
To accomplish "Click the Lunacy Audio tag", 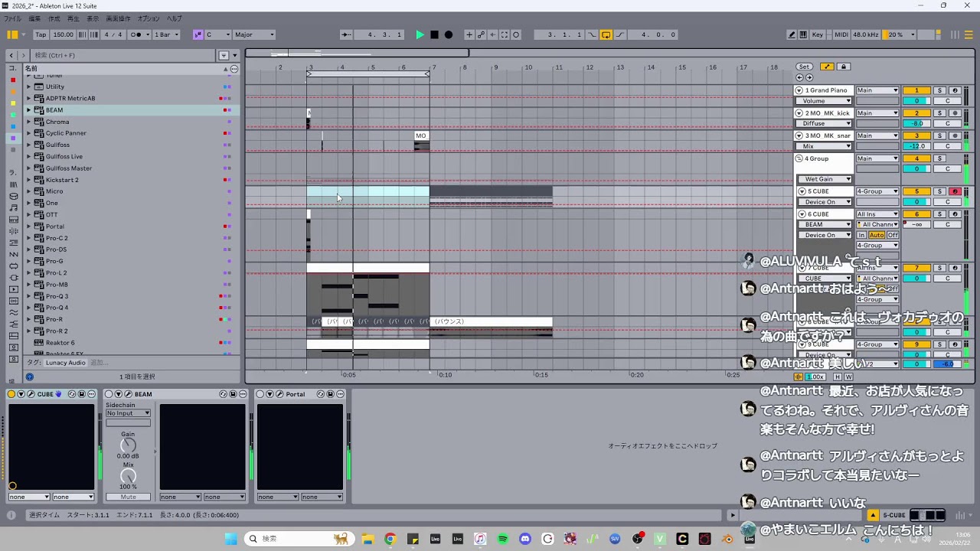I will [x=66, y=363].
